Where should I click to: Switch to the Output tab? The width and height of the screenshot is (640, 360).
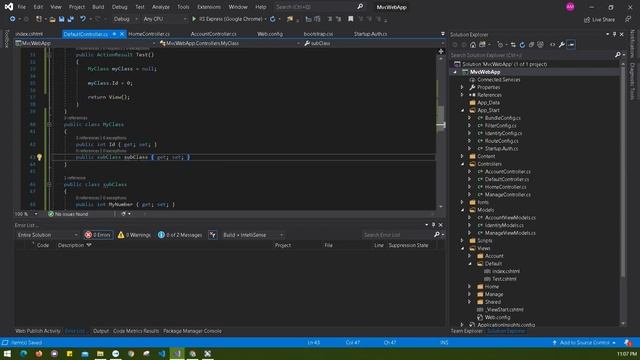(x=101, y=331)
